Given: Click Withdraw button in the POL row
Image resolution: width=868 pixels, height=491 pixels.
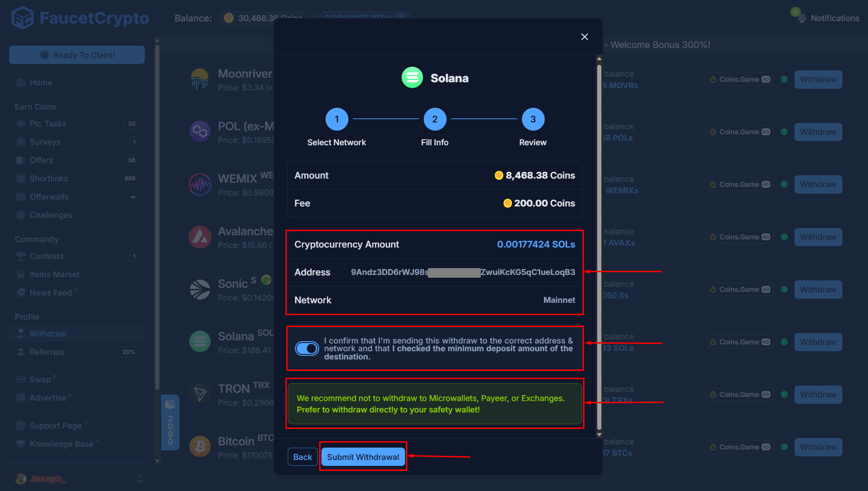Looking at the screenshot, I should 818,132.
